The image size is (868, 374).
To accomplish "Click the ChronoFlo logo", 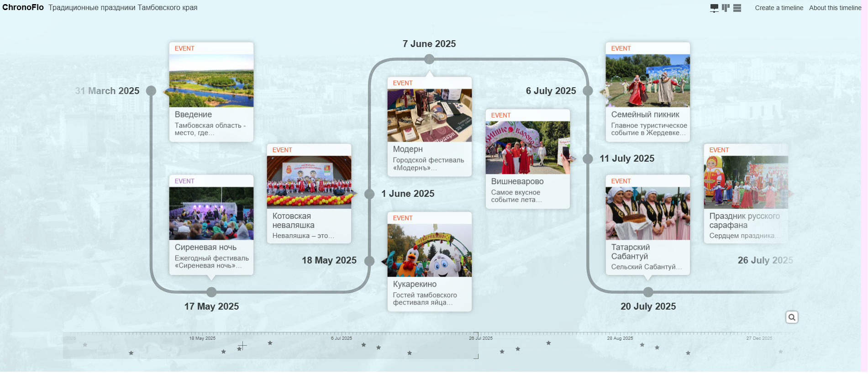I will tap(23, 7).
